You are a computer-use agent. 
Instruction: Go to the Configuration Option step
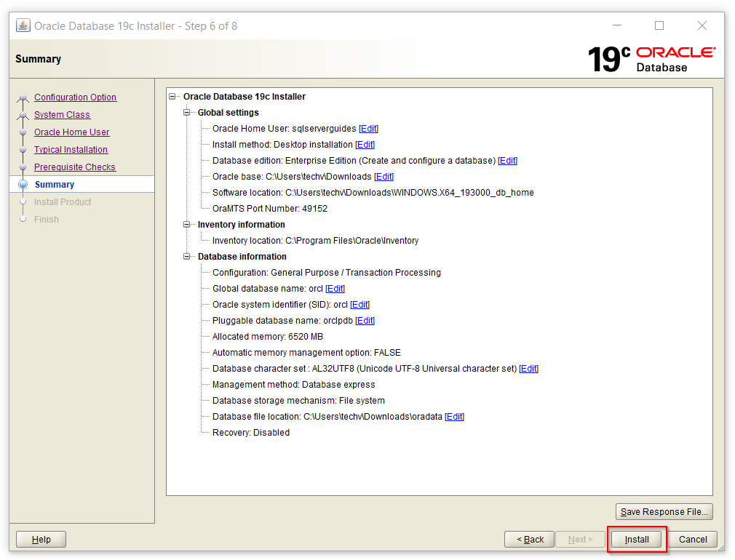pyautogui.click(x=75, y=97)
